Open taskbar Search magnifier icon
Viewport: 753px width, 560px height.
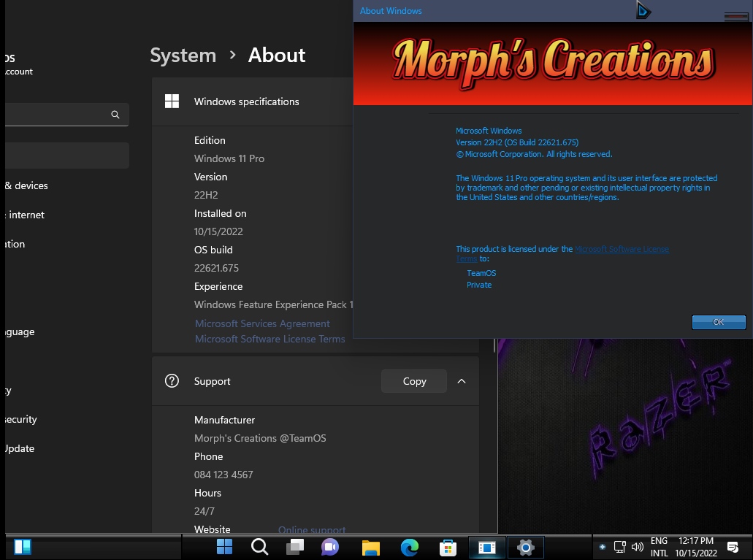259,547
